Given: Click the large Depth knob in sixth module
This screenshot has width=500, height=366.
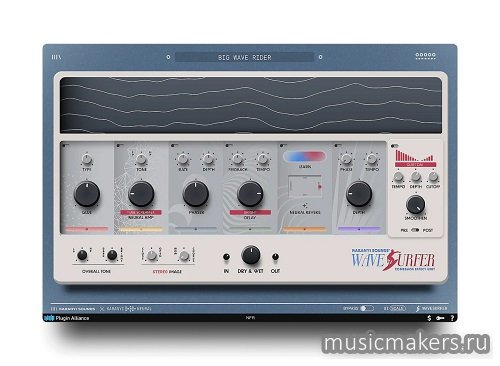Looking at the screenshot, I should click(x=359, y=194).
